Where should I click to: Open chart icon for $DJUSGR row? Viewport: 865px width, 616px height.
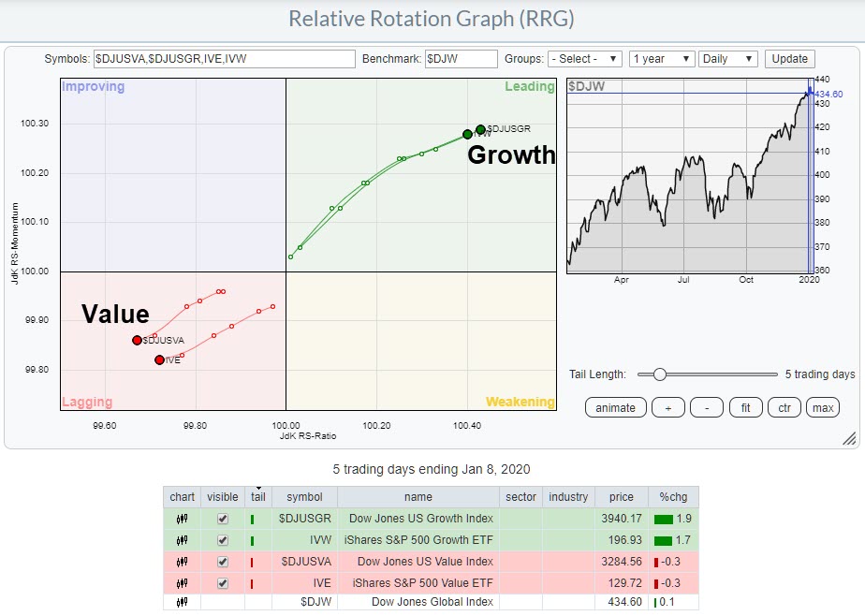point(182,519)
